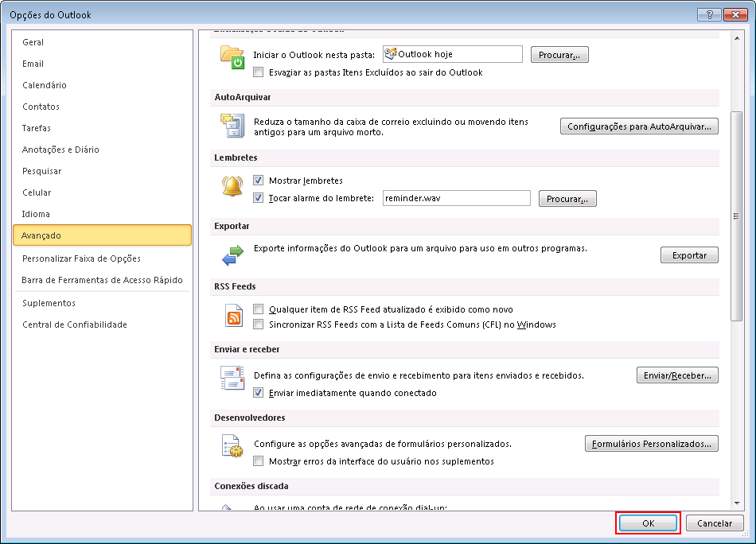Image resolution: width=756 pixels, height=544 pixels.
Task: Click the RSS Feeds section heading
Action: pos(235,286)
